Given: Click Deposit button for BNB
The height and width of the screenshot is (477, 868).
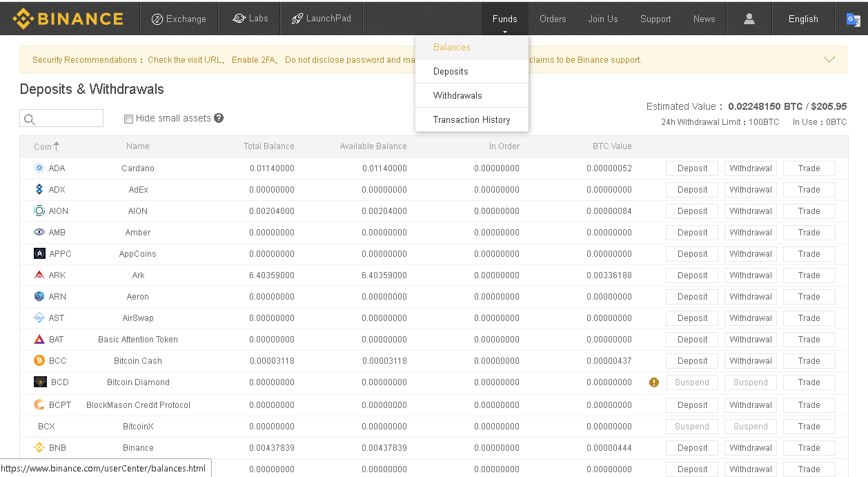Looking at the screenshot, I should point(692,448).
